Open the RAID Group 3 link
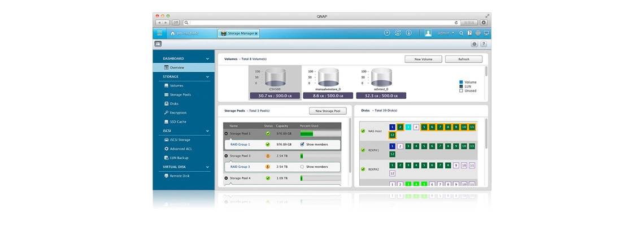The image size is (644, 226). (x=240, y=167)
